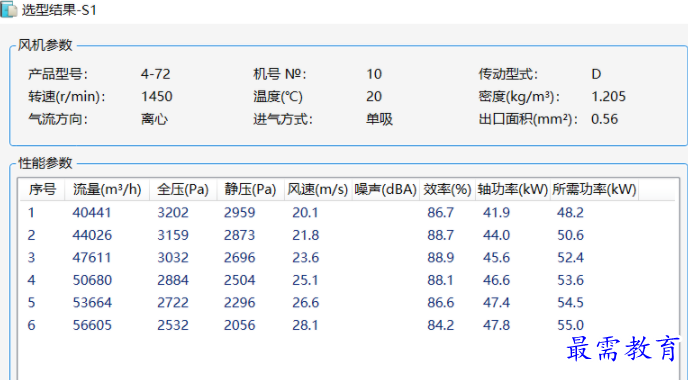Click wind speed value 28.1
This screenshot has width=688, height=380.
(x=305, y=325)
